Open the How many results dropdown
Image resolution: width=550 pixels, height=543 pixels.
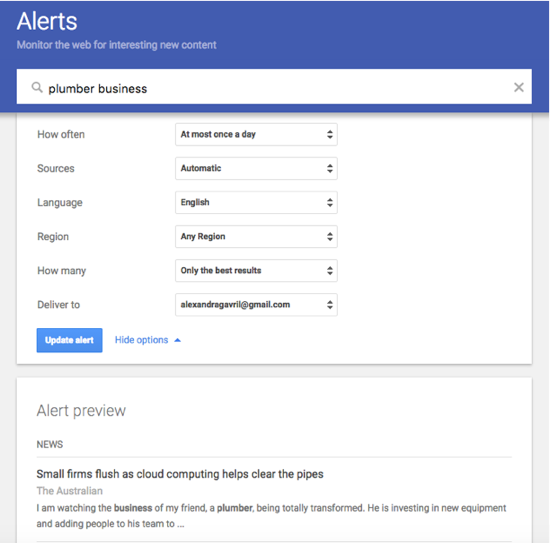coord(256,270)
